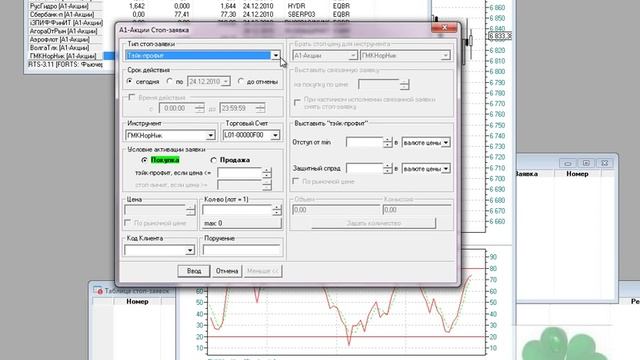Viewport: 640px width, 360px height.
Task: Adjust the Защитный спрэд stepper
Action: coord(388,169)
